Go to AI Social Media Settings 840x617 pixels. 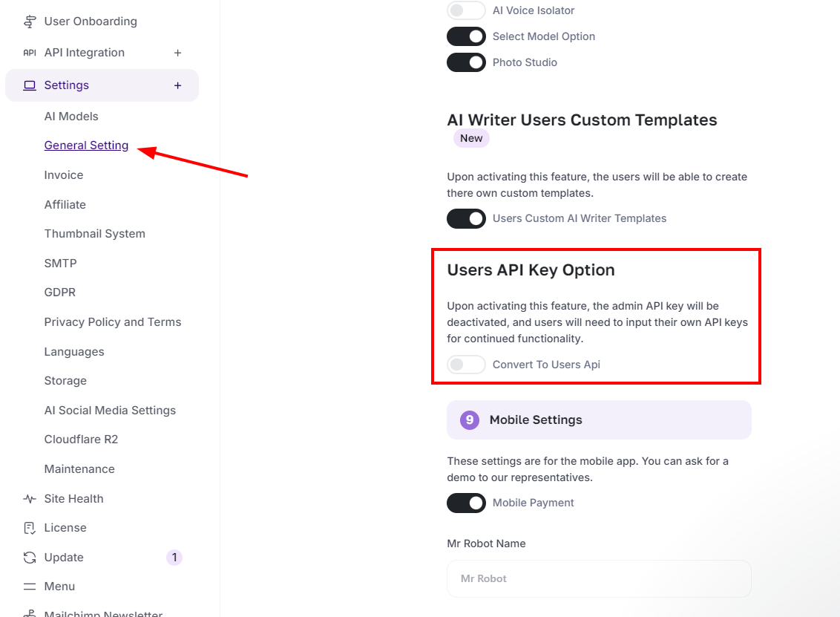(x=110, y=411)
